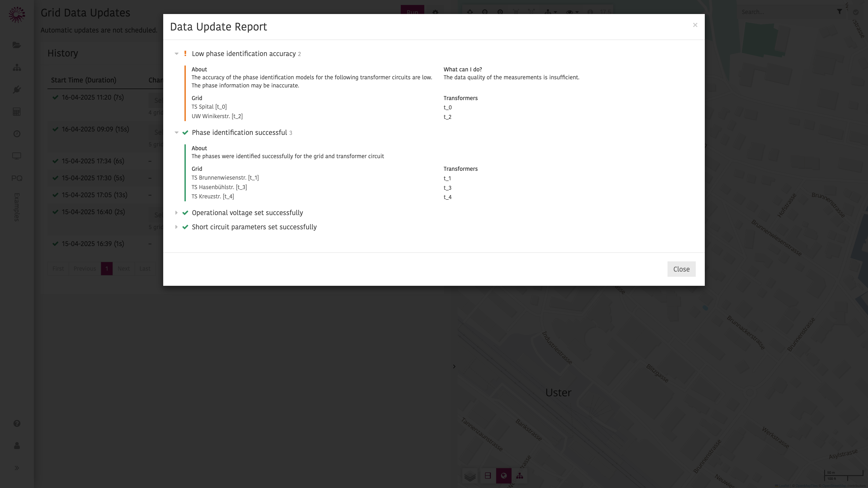Select the plug icon in left sidebar
This screenshot has height=488, width=868.
(17, 90)
